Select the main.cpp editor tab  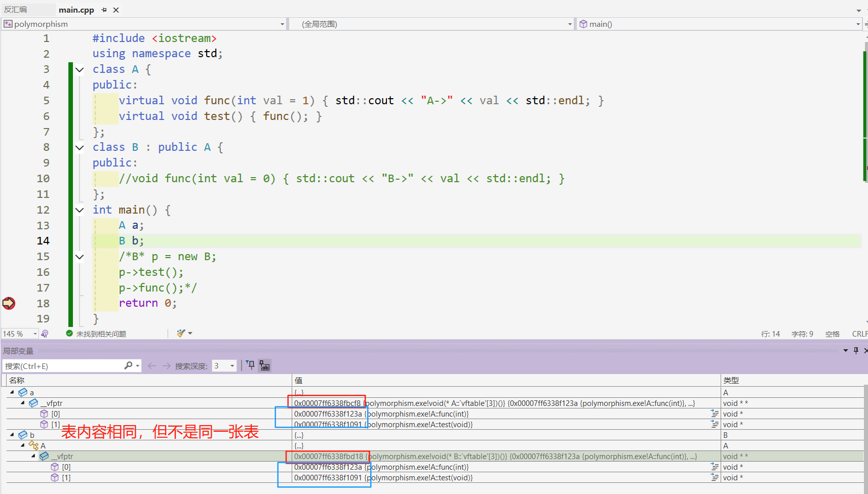76,10
